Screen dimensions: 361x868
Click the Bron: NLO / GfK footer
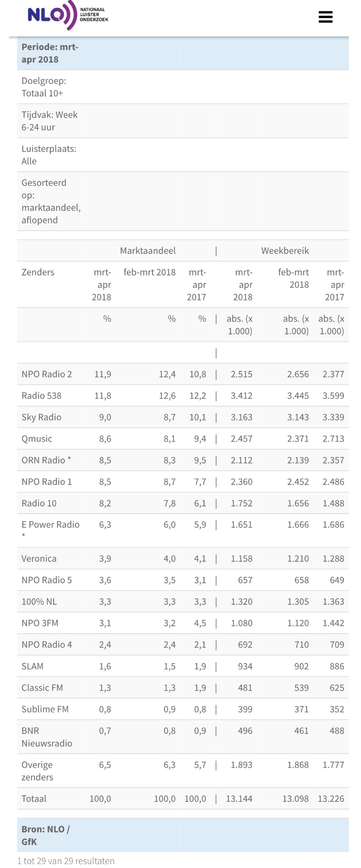click(46, 835)
